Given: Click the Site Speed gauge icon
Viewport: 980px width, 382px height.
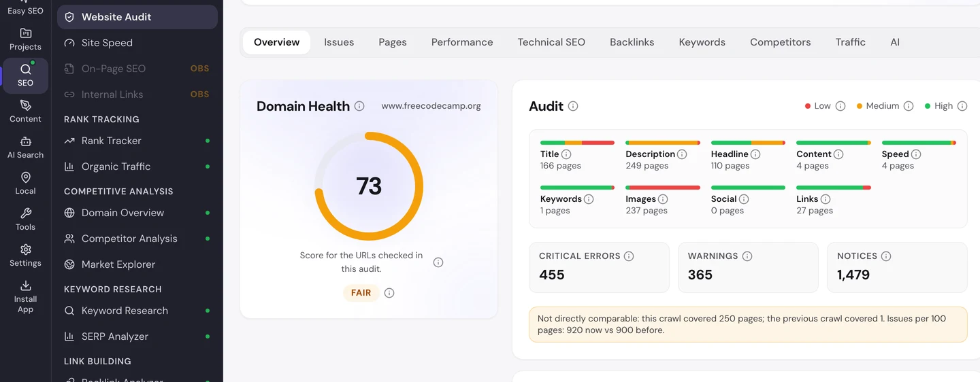Looking at the screenshot, I should (x=69, y=43).
